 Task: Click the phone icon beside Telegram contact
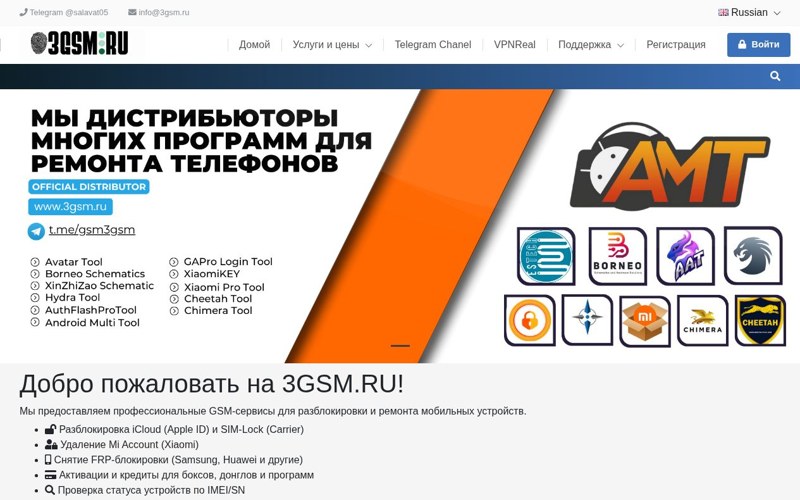[23, 12]
